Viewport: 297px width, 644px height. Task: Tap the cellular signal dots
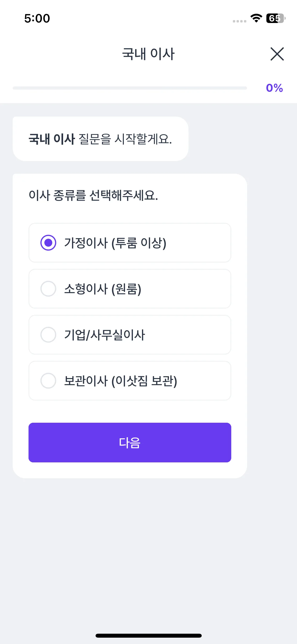click(239, 21)
